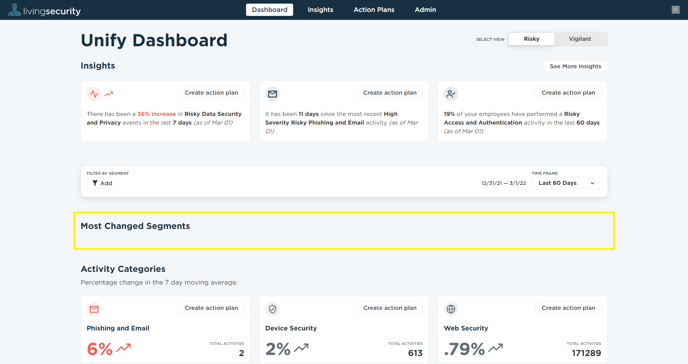Create action plan for Device Security

point(390,308)
